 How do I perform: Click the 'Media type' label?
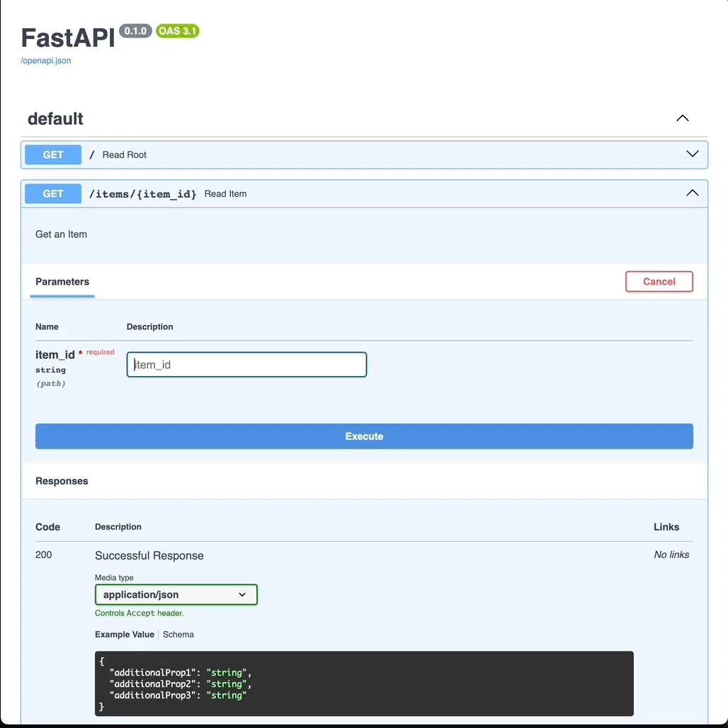tap(114, 578)
